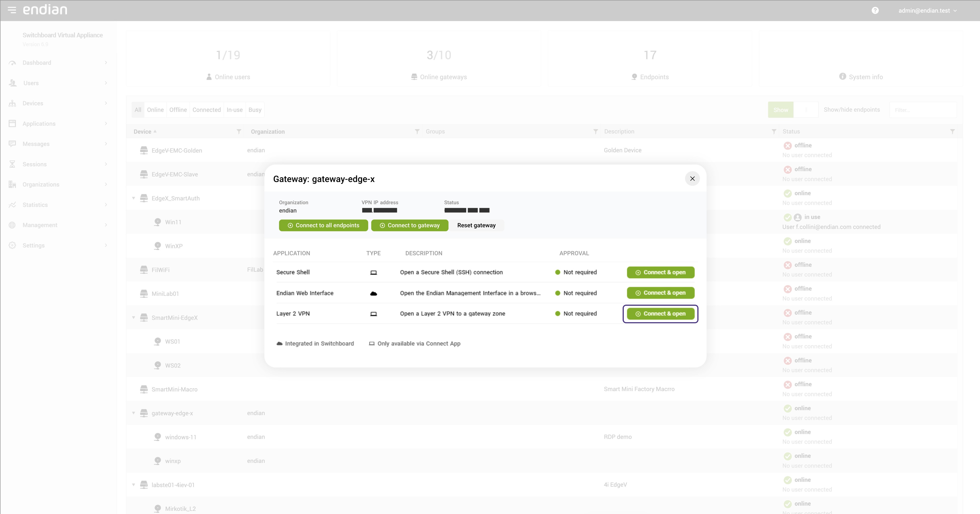Sort by the Device column header
Image resolution: width=980 pixels, height=514 pixels.
[142, 131]
